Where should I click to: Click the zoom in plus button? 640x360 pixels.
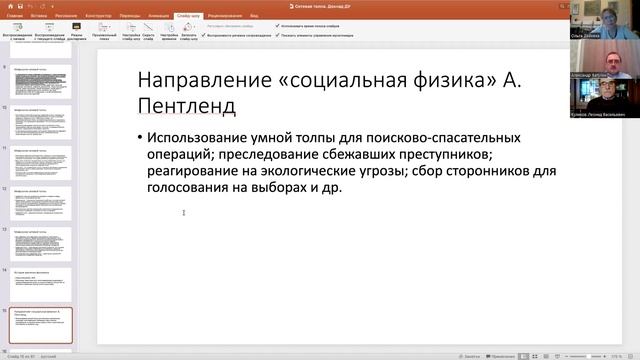click(x=604, y=356)
